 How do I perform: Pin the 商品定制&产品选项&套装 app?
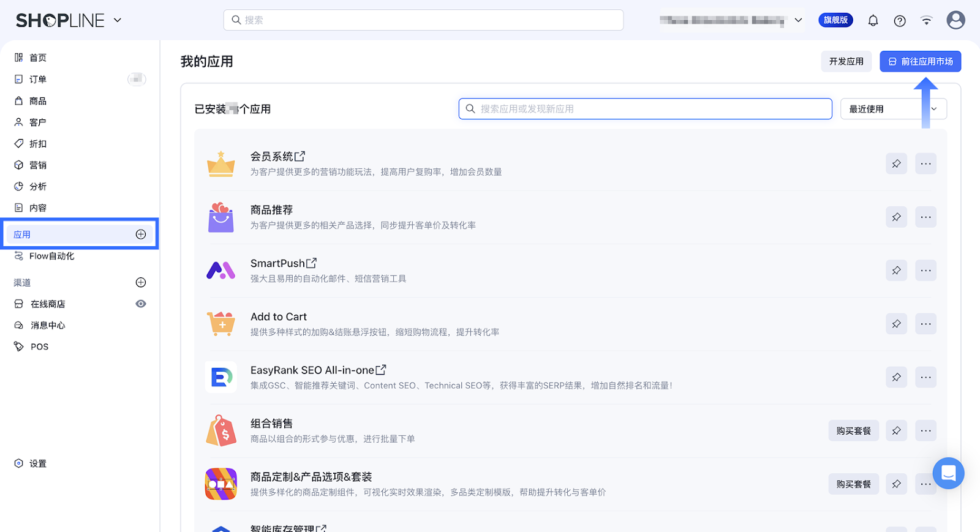pos(896,484)
